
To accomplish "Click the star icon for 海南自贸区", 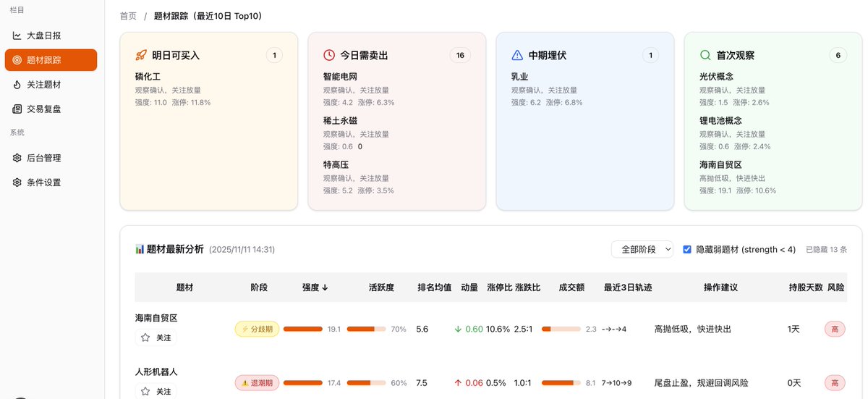I will pyautogui.click(x=145, y=337).
